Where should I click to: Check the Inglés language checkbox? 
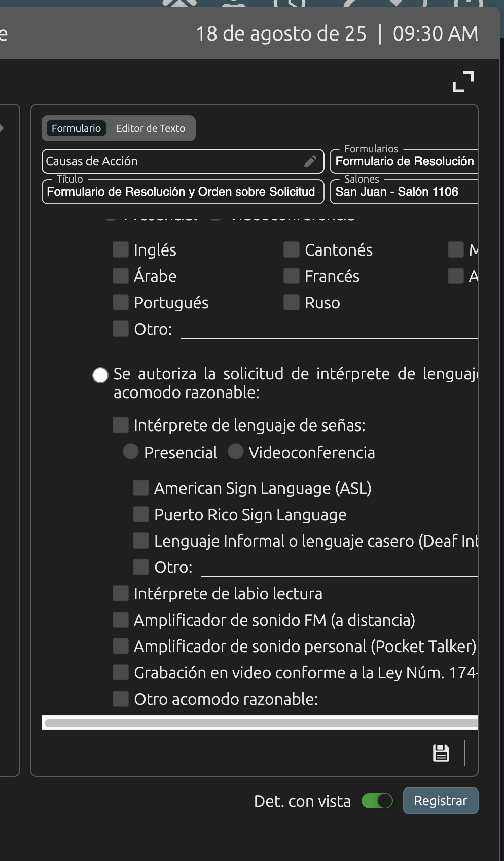(121, 249)
